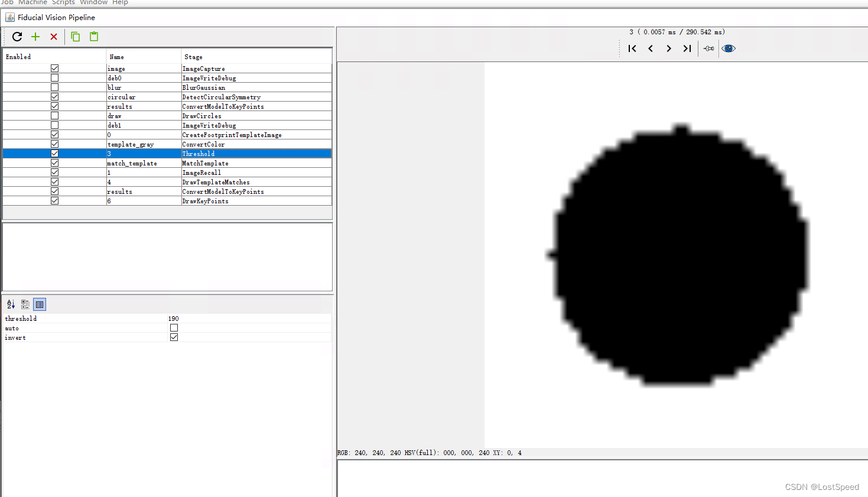Toggle the eye view icon
Image resolution: width=868 pixels, height=497 pixels.
pyautogui.click(x=729, y=48)
